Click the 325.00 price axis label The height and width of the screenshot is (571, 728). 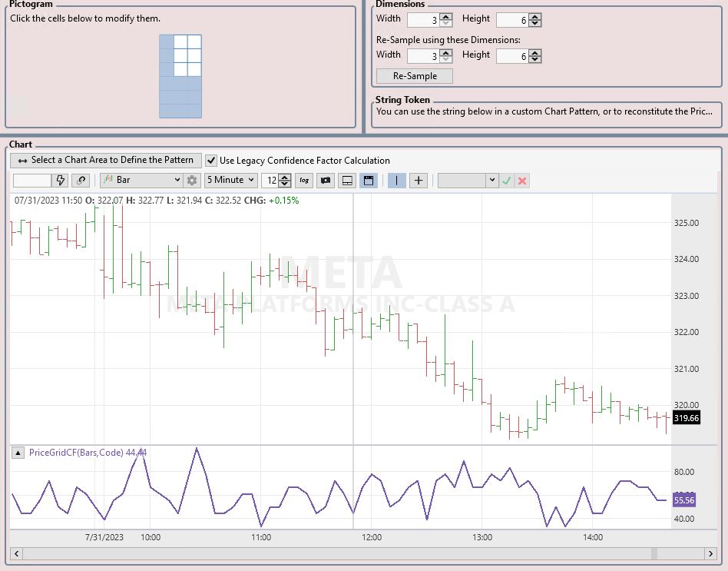pos(687,223)
